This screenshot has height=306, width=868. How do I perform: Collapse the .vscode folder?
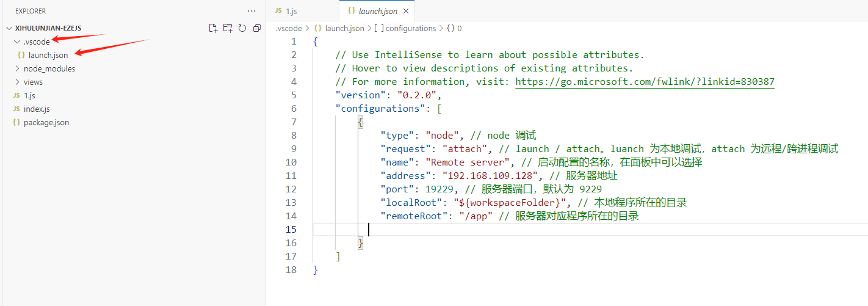(17, 42)
